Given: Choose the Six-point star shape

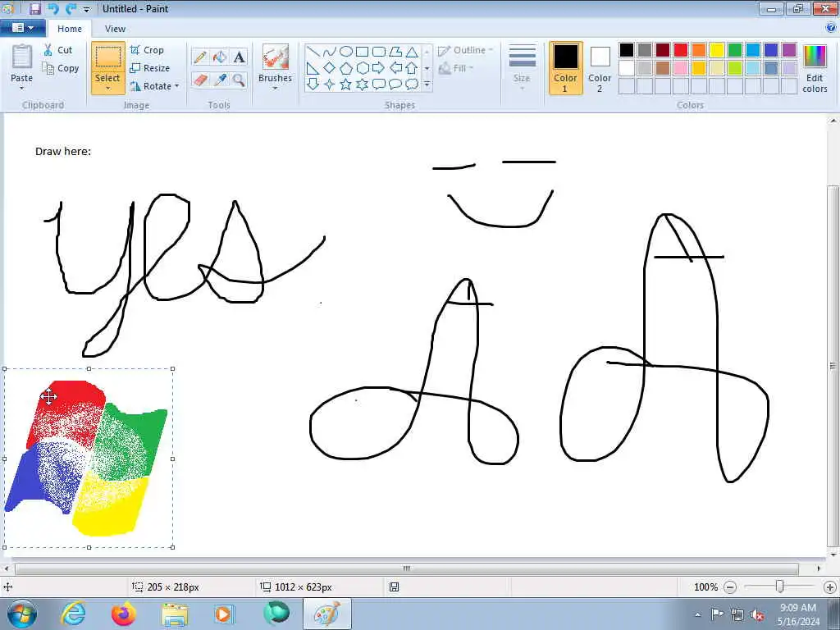Looking at the screenshot, I should 363,84.
